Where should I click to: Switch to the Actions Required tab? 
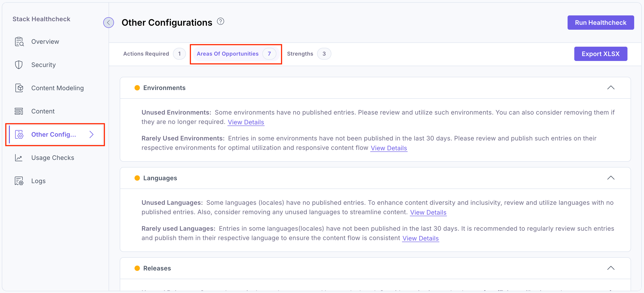click(x=146, y=53)
